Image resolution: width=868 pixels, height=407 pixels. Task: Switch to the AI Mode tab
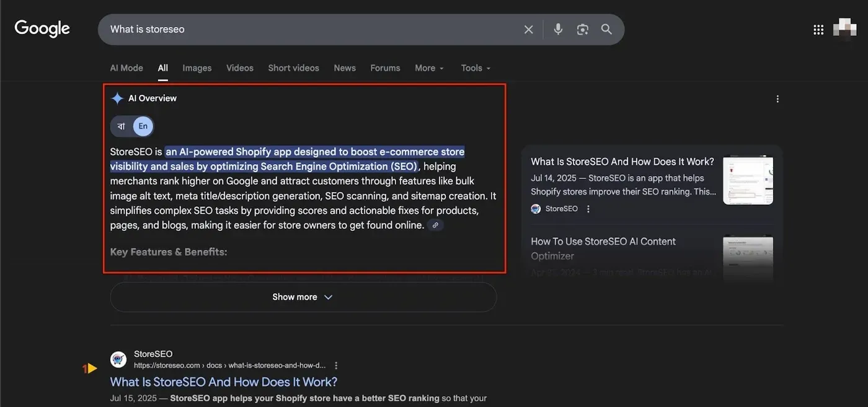(x=126, y=68)
